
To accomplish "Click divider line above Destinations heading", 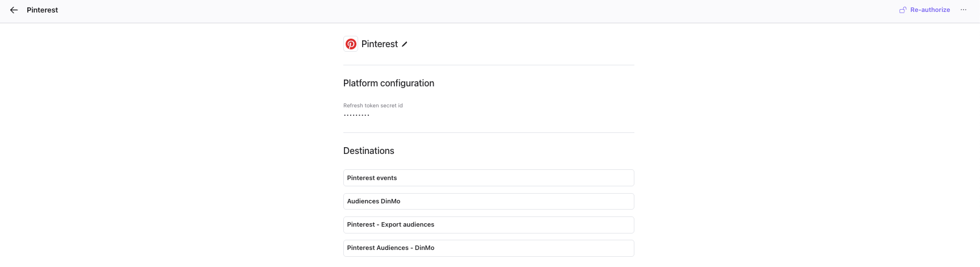I will (488, 132).
